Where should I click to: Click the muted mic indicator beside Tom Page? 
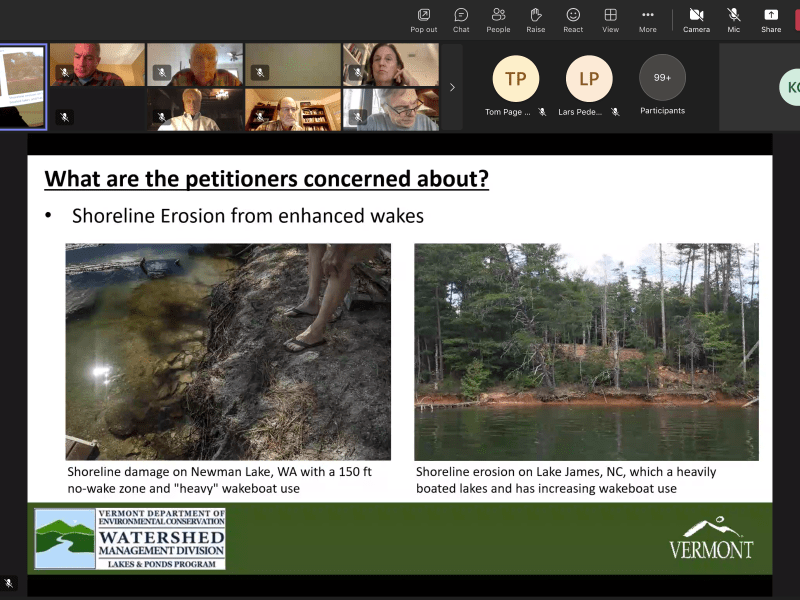pos(543,112)
